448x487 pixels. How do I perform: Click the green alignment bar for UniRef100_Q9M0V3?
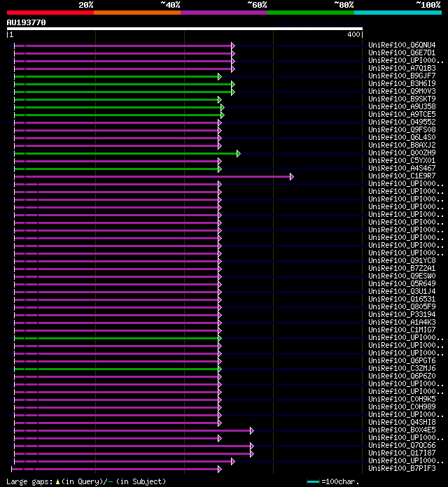123,92
